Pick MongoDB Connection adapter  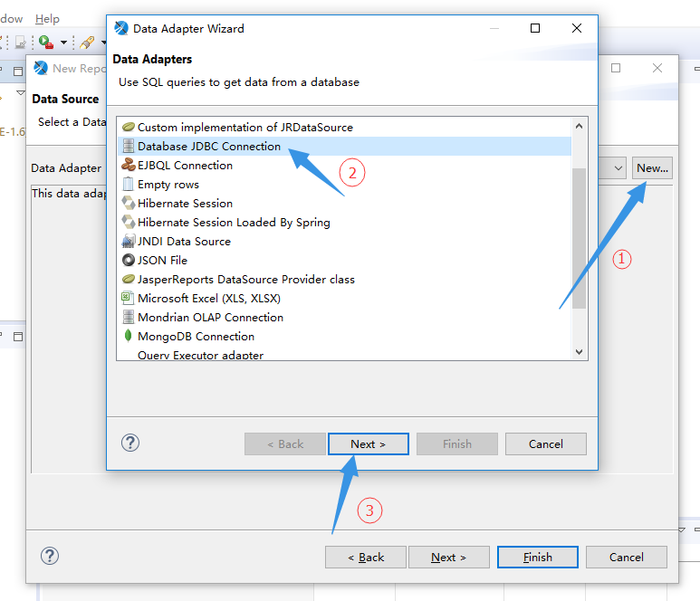(x=345, y=336)
